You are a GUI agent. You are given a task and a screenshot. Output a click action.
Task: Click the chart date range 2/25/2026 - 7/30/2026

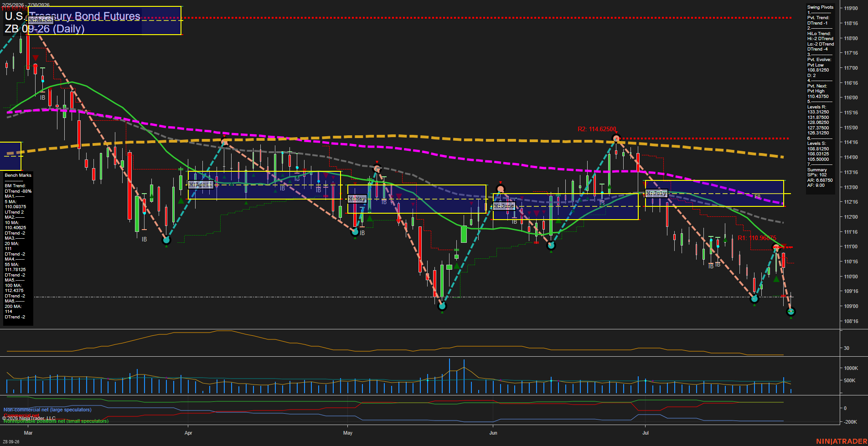[x=26, y=5]
